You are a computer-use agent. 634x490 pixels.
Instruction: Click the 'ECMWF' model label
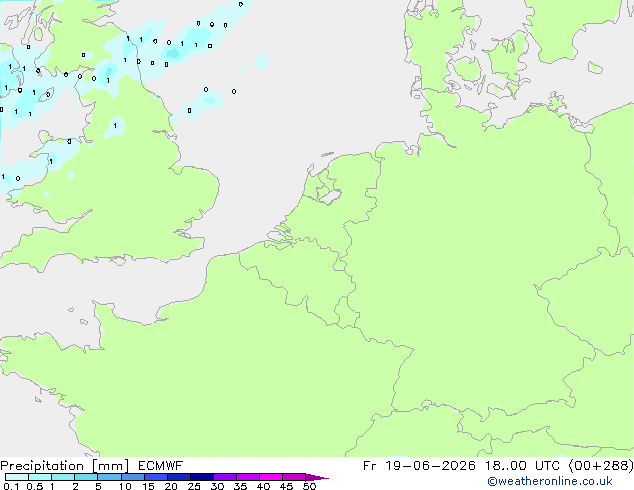tap(161, 466)
